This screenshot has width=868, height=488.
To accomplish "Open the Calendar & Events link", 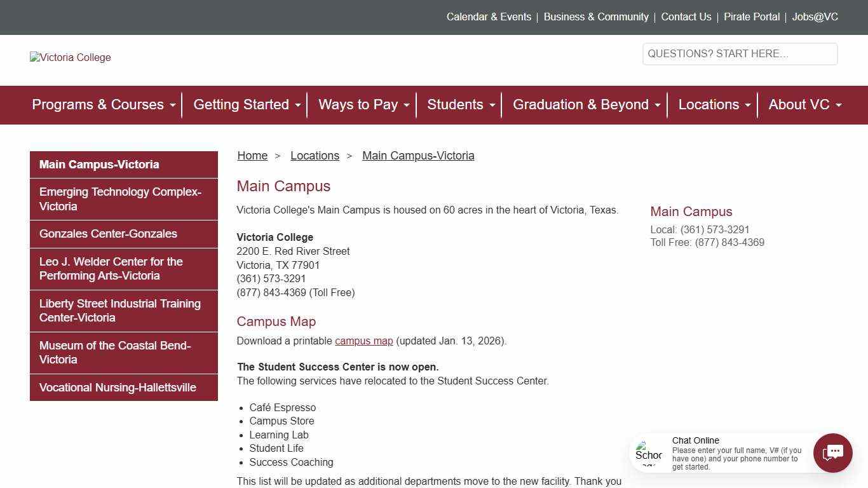I will pyautogui.click(x=489, y=17).
